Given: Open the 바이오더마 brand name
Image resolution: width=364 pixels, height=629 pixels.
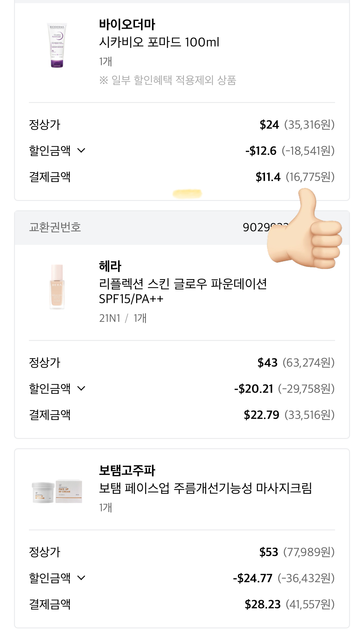Looking at the screenshot, I should click(x=127, y=25).
